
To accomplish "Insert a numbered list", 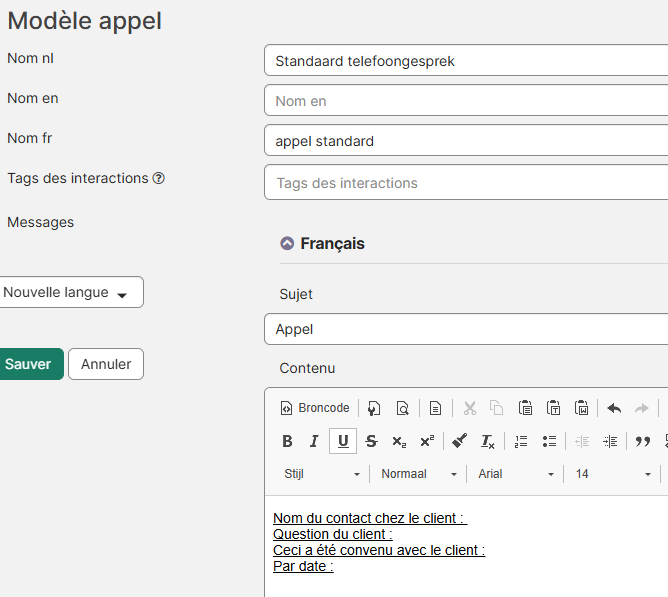I will 521,441.
